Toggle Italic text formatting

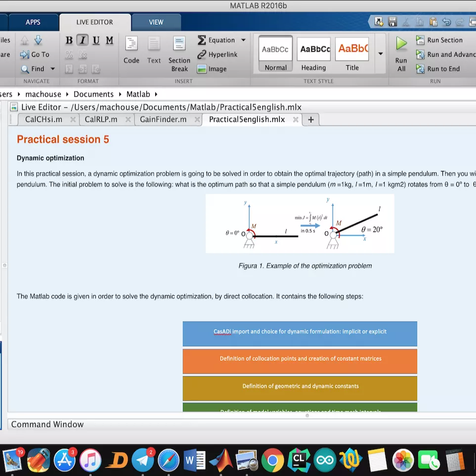pos(82,40)
